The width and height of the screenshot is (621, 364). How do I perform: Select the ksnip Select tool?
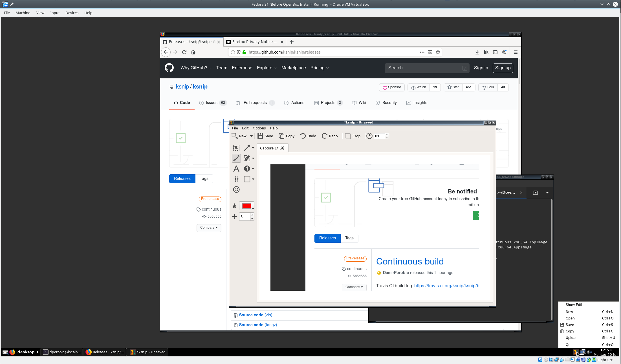236,148
